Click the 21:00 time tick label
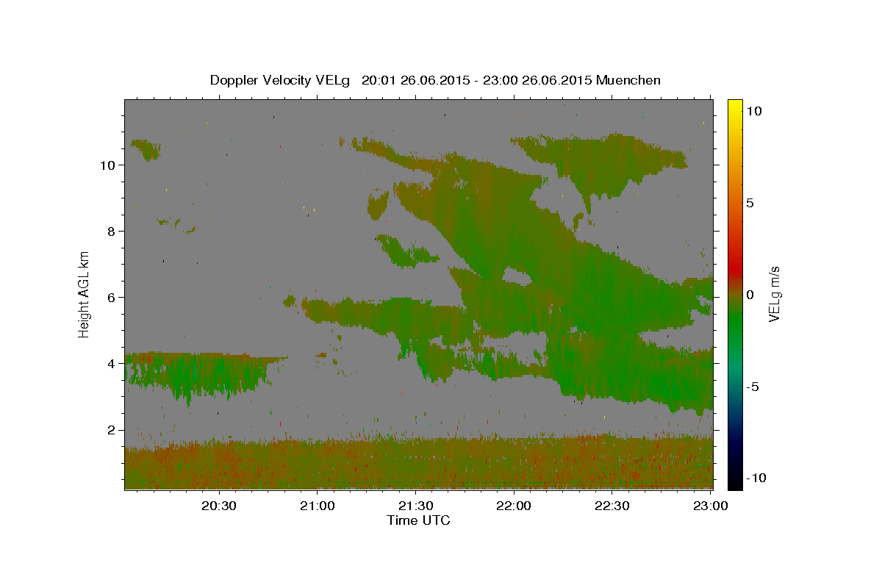Image resolution: width=882 pixels, height=588 pixels. [x=318, y=506]
